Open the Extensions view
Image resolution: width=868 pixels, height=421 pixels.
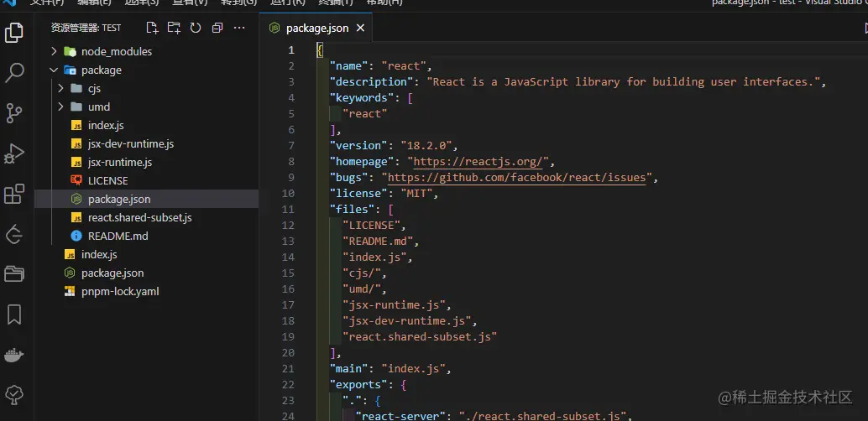pos(13,195)
